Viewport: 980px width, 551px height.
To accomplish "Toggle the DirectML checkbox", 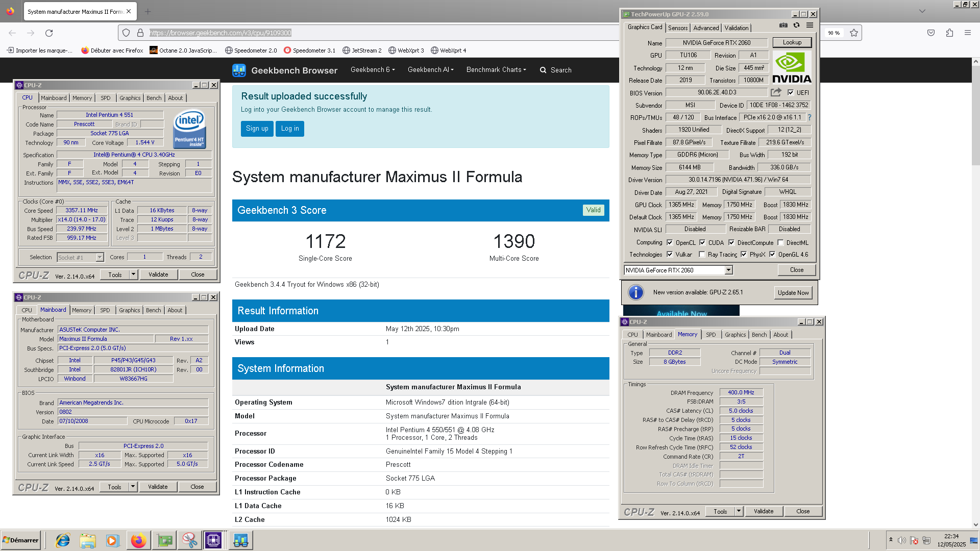I will pos(780,243).
